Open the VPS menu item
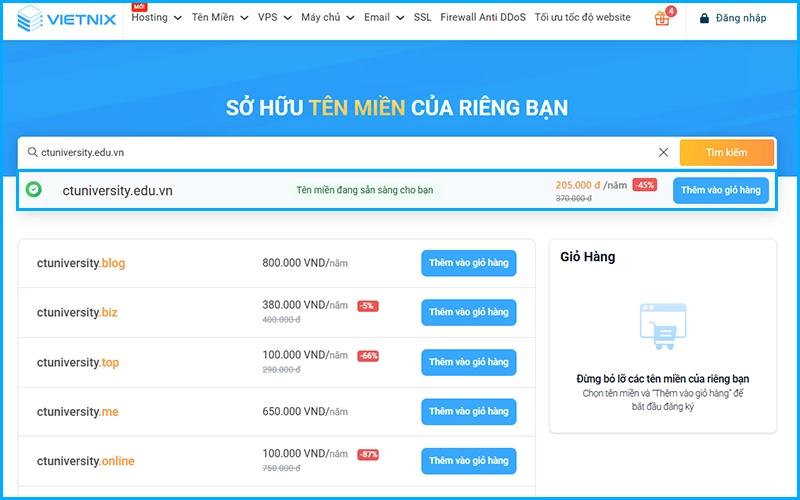The width and height of the screenshot is (800, 500). pos(267,17)
